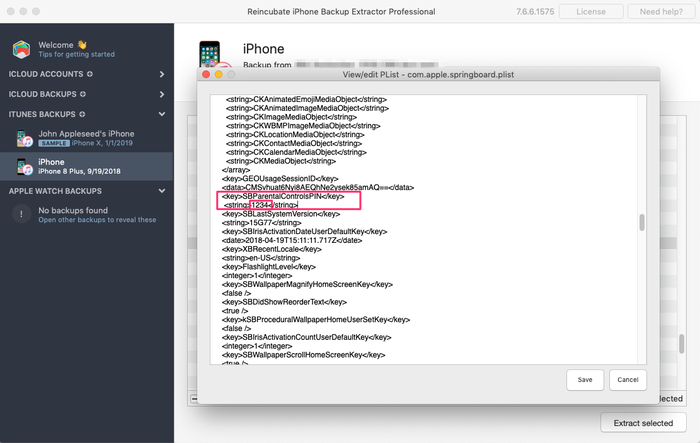The width and height of the screenshot is (700, 443).
Task: Click the main window scrollbar thumb
Action: (x=681, y=344)
